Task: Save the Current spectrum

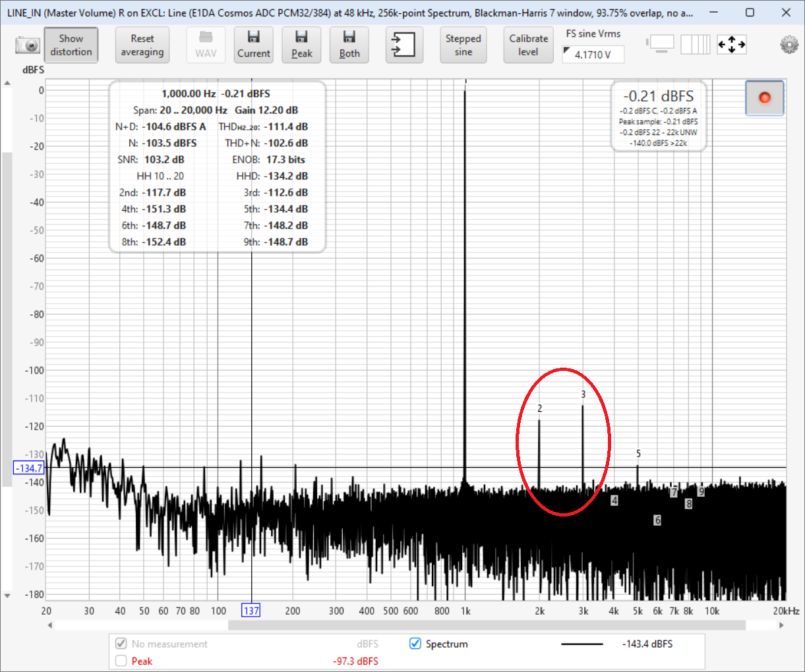Action: (x=253, y=45)
